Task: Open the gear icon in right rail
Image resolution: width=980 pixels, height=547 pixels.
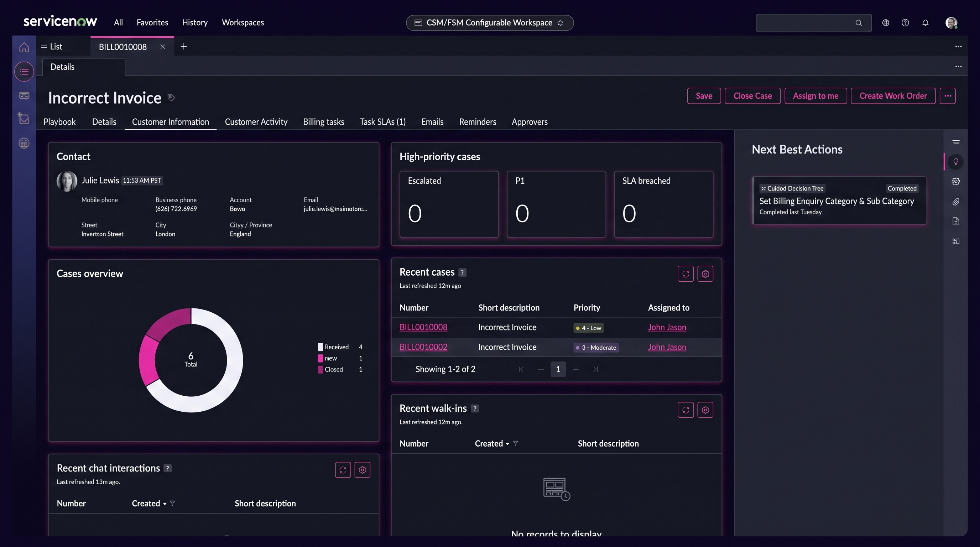Action: click(956, 182)
